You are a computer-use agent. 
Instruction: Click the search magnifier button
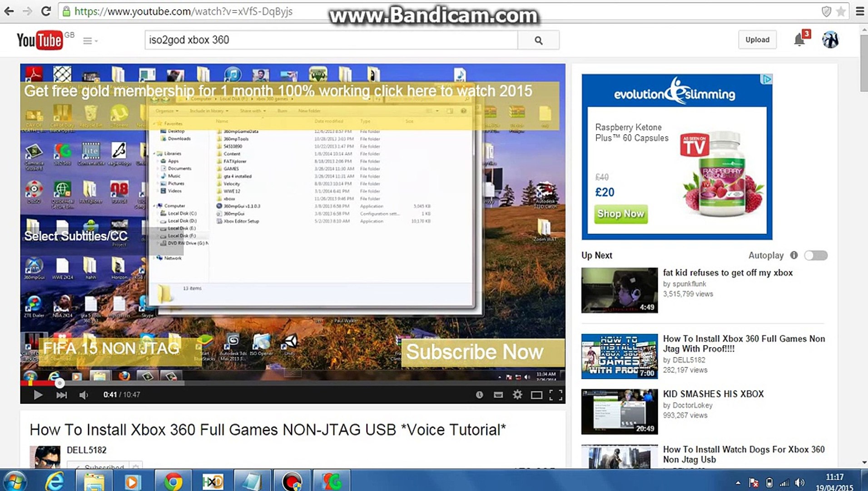tap(539, 40)
